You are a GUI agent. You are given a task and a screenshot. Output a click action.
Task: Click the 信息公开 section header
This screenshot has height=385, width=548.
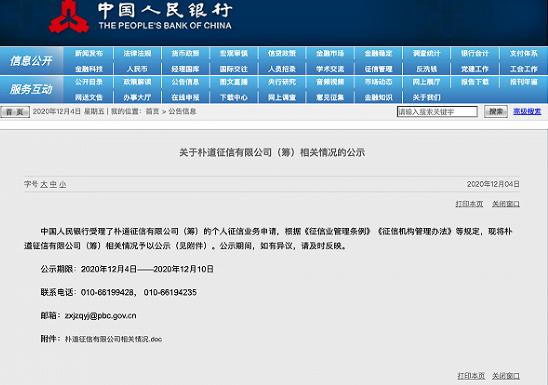31,61
